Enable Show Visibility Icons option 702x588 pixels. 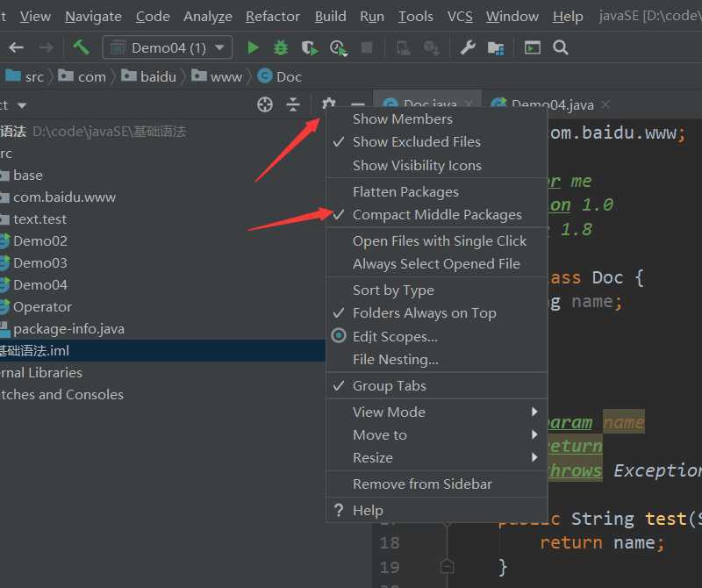point(437,166)
